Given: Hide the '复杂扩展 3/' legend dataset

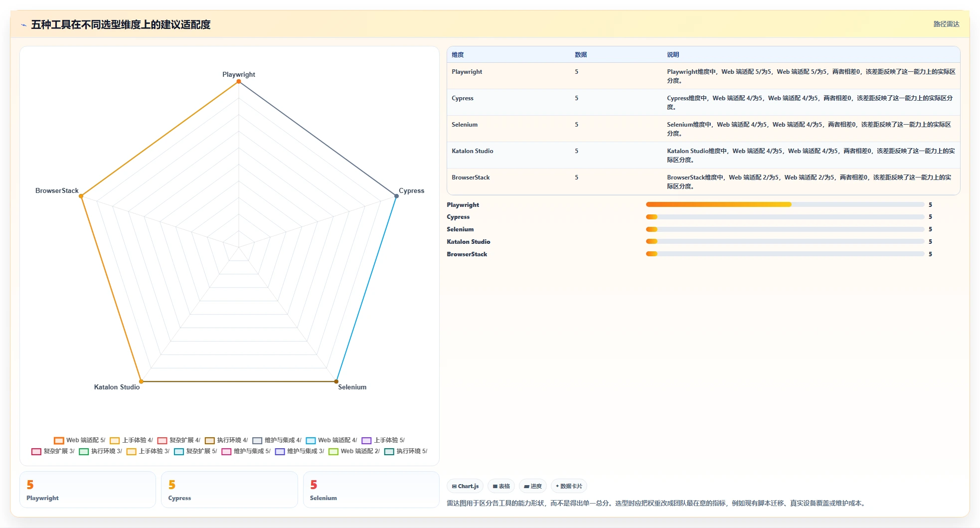Looking at the screenshot, I should click(x=53, y=451).
